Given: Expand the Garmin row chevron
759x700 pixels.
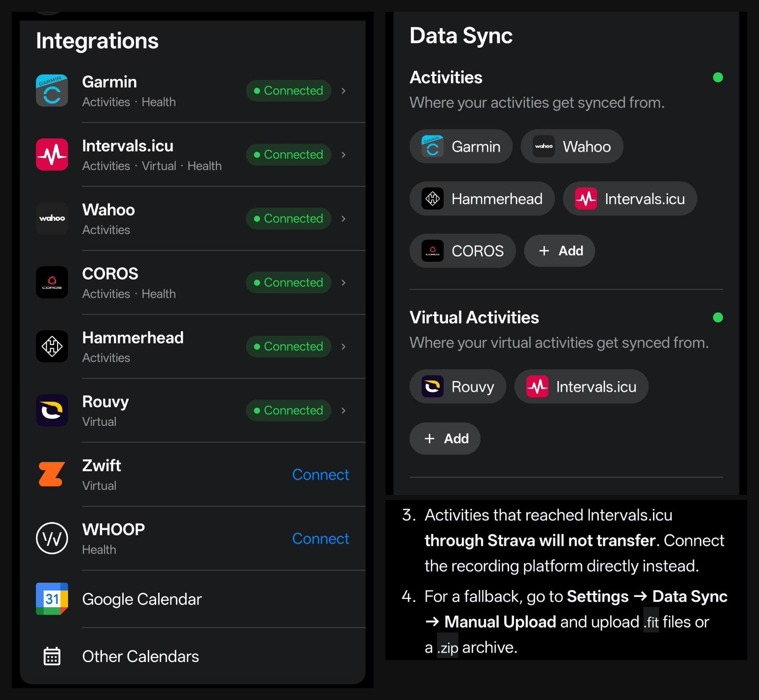Looking at the screenshot, I should click(344, 91).
